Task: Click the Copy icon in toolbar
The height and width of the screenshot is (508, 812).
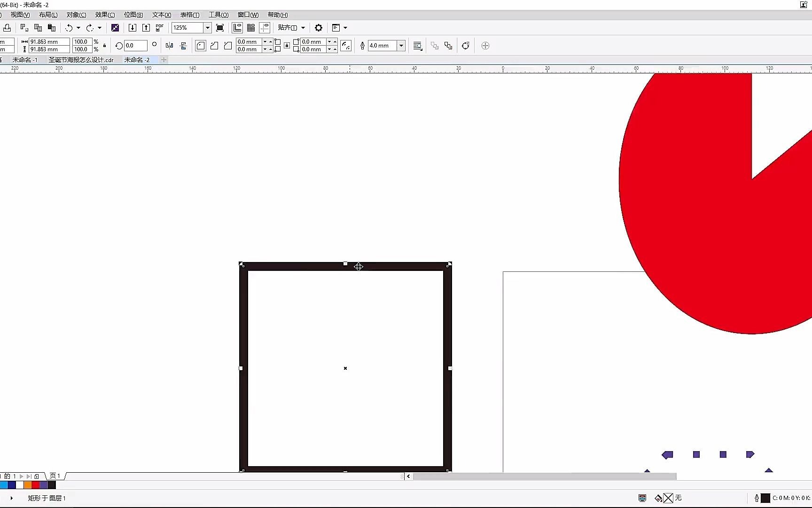Action: [x=38, y=28]
